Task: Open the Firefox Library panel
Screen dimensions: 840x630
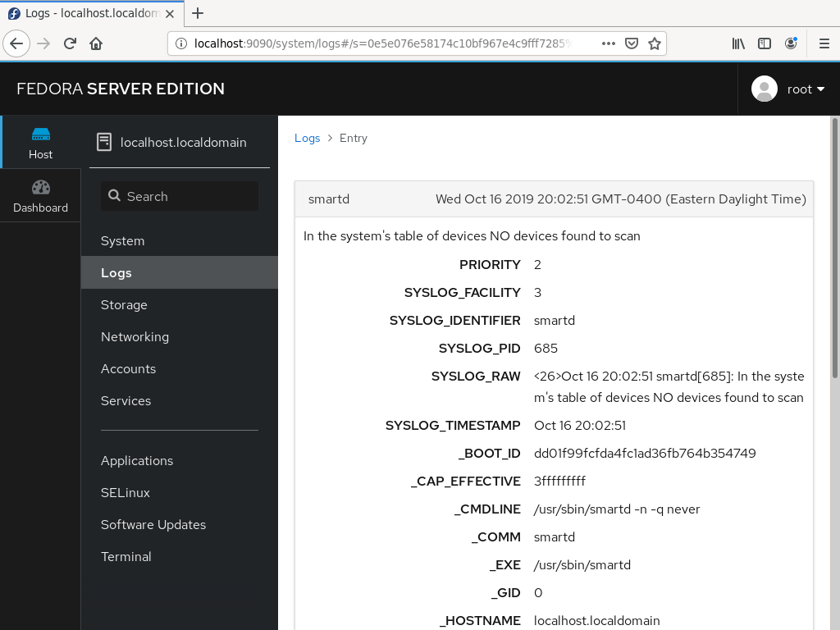Action: click(738, 43)
